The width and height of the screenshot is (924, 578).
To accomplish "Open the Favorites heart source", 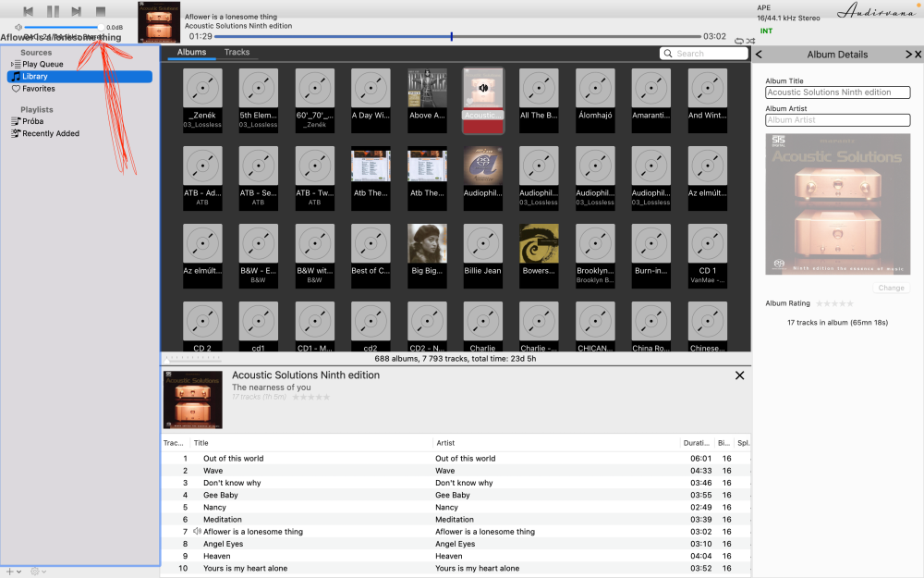I will [33, 89].
